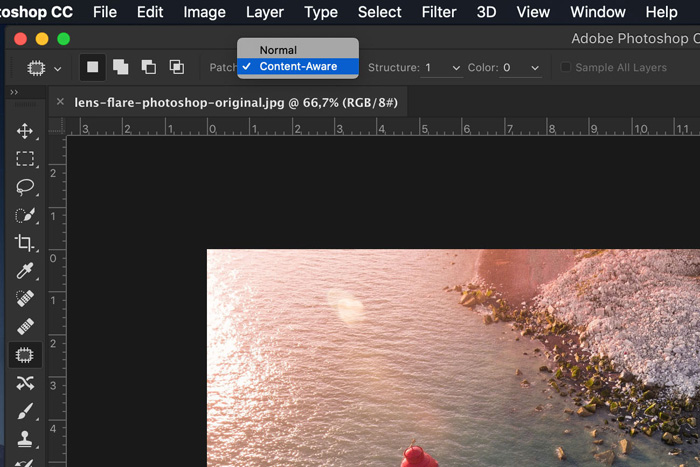The height and width of the screenshot is (467, 700).
Task: Select the Content-Aware Move tool
Action: pos(25,383)
